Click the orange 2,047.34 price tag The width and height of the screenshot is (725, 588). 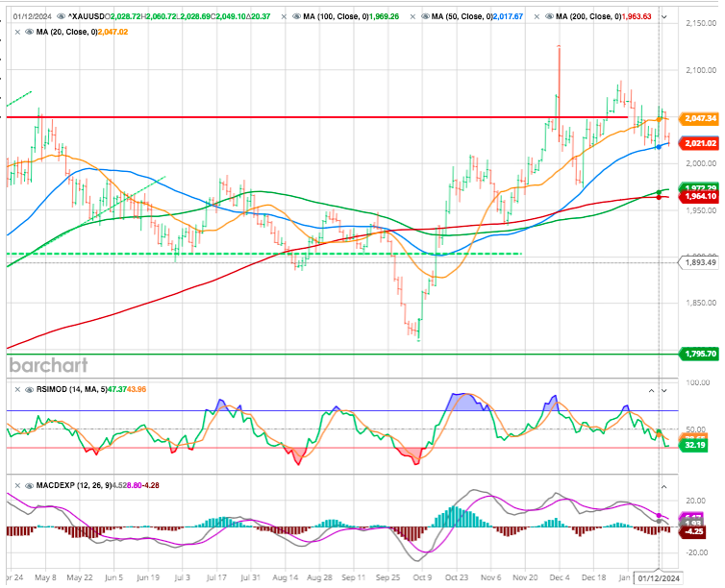[700, 118]
